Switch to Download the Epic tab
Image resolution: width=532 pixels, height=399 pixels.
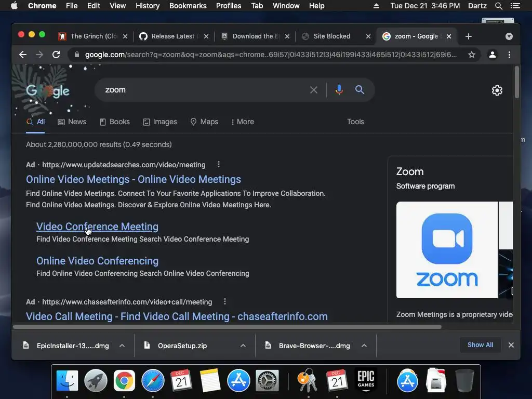coord(255,36)
